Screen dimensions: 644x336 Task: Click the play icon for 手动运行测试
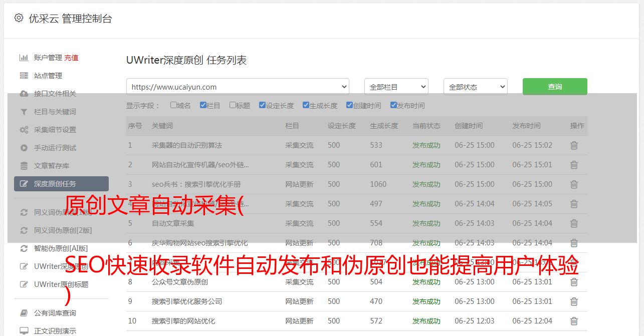pos(24,148)
